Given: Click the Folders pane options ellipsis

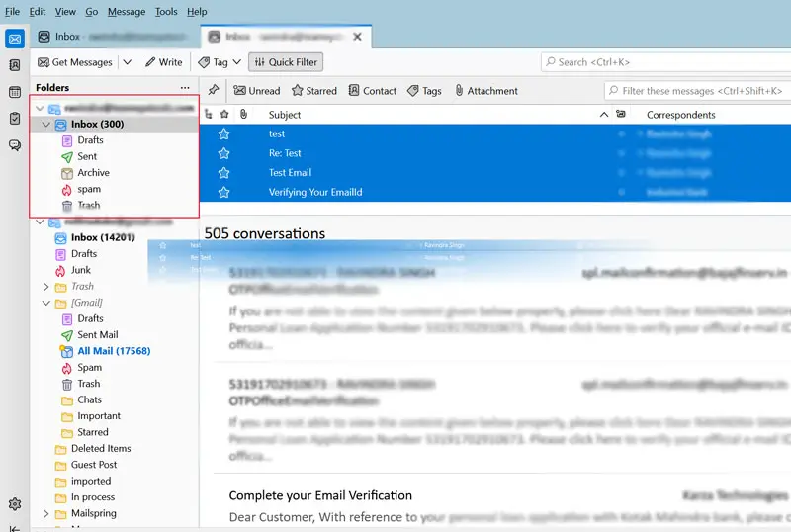Looking at the screenshot, I should (x=185, y=88).
